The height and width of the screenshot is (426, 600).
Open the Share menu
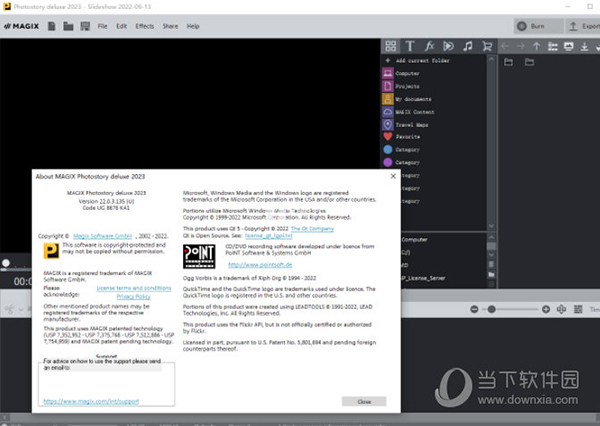click(170, 26)
